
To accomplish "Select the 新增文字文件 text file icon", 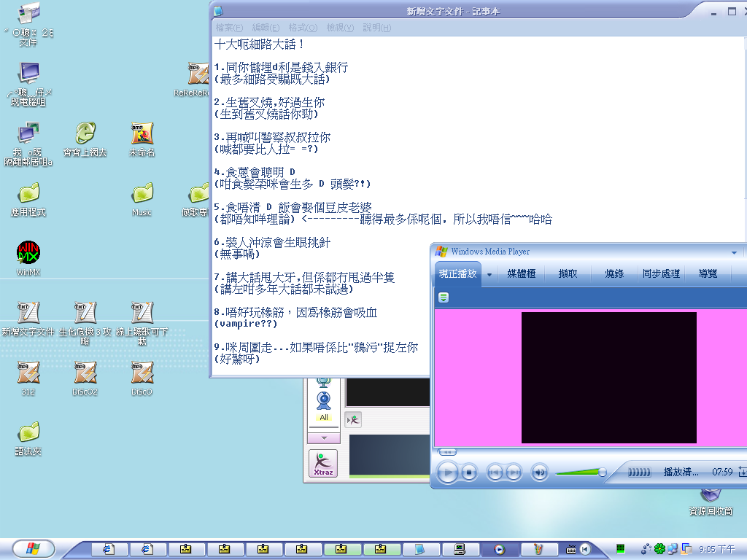I will coord(28,318).
